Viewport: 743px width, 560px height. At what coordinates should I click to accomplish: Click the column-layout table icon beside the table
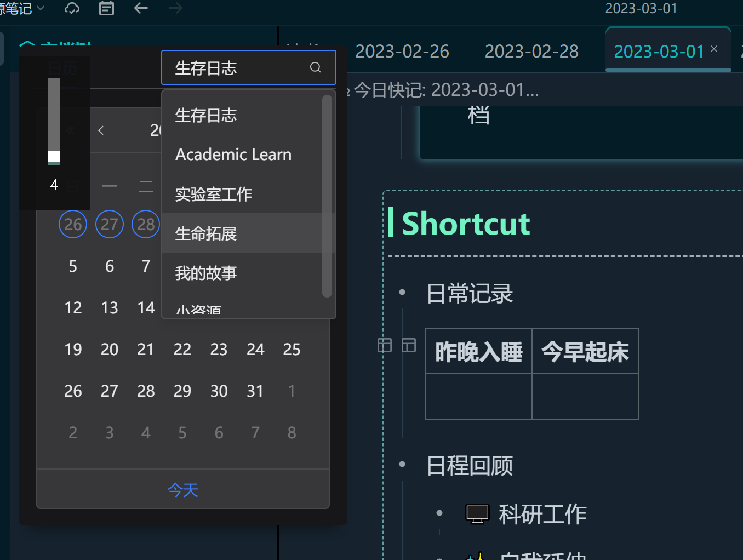(409, 345)
